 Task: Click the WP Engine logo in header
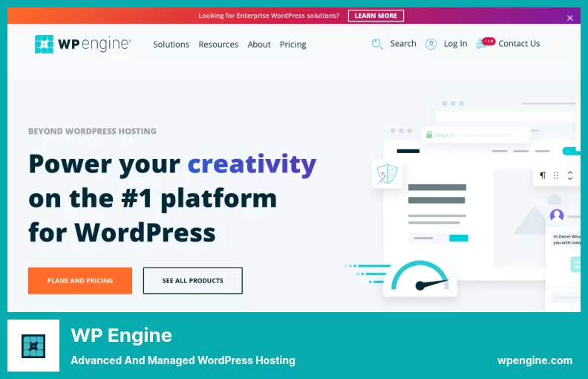(x=82, y=45)
